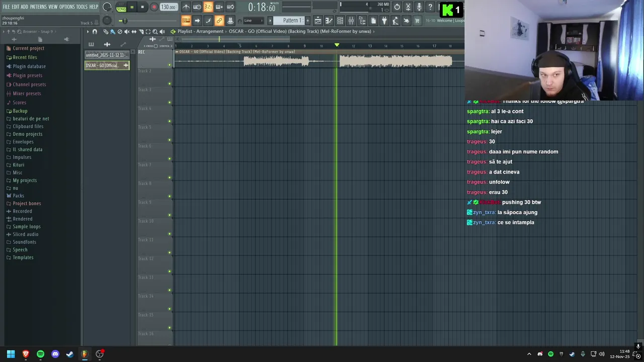Image resolution: width=644 pixels, height=362 pixels.
Task: Toggle playlist snap magnet icon
Action: tap(95, 31)
